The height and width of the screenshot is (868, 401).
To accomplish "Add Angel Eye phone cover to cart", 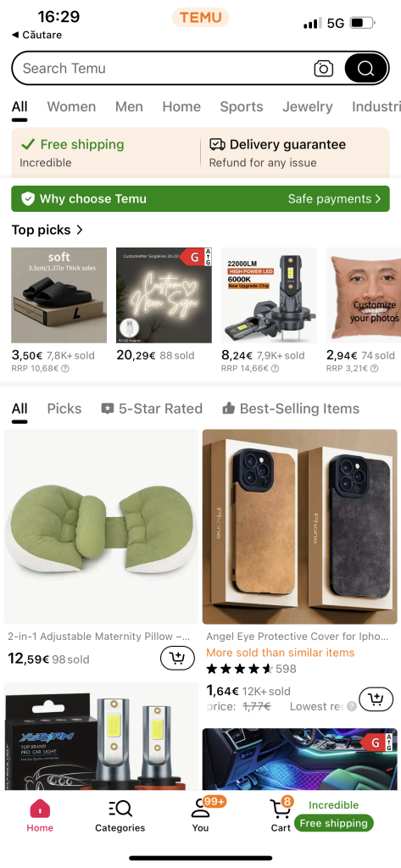I will [x=376, y=698].
